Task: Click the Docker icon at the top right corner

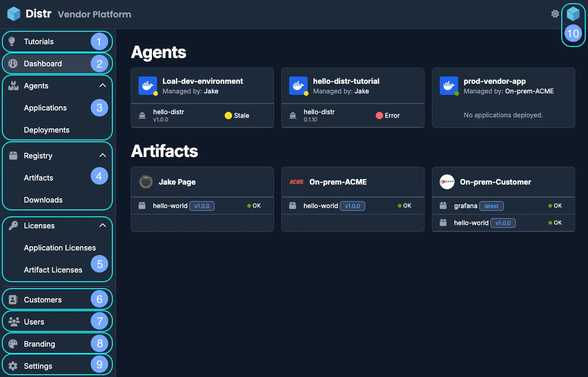Action: coord(573,14)
